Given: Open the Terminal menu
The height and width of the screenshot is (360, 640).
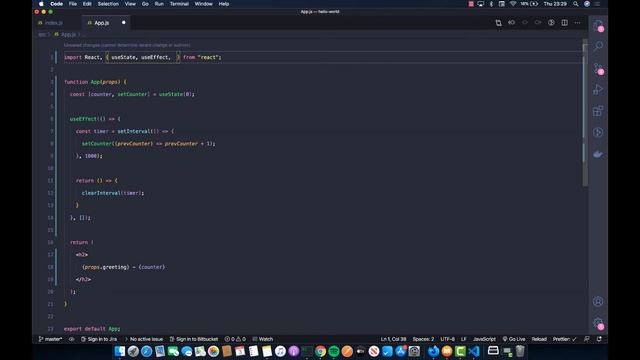Looking at the screenshot, I should [x=179, y=4].
